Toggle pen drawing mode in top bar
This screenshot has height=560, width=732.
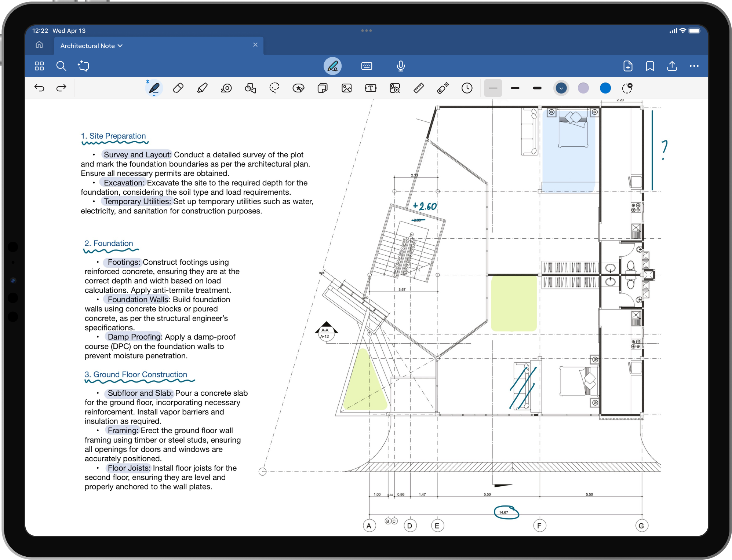[332, 66]
